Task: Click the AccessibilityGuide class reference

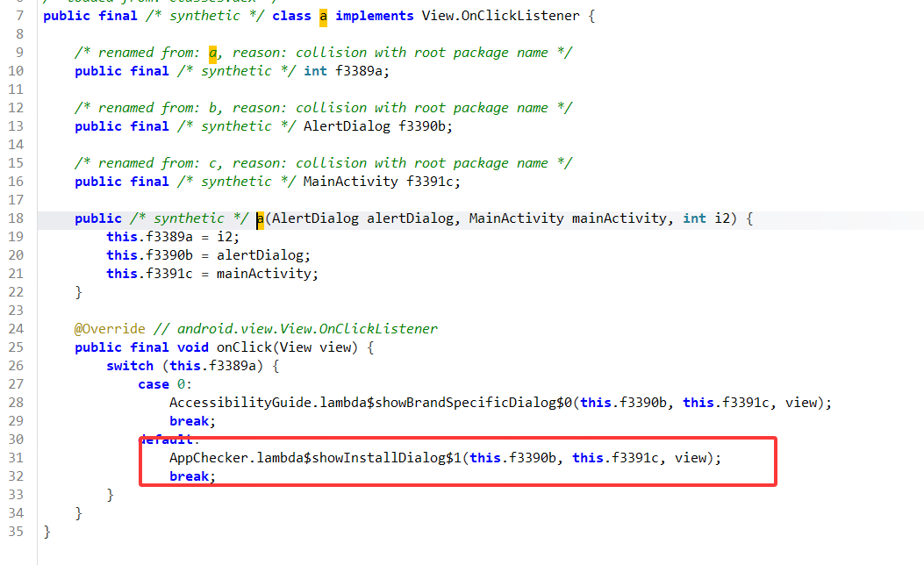Action: click(240, 403)
